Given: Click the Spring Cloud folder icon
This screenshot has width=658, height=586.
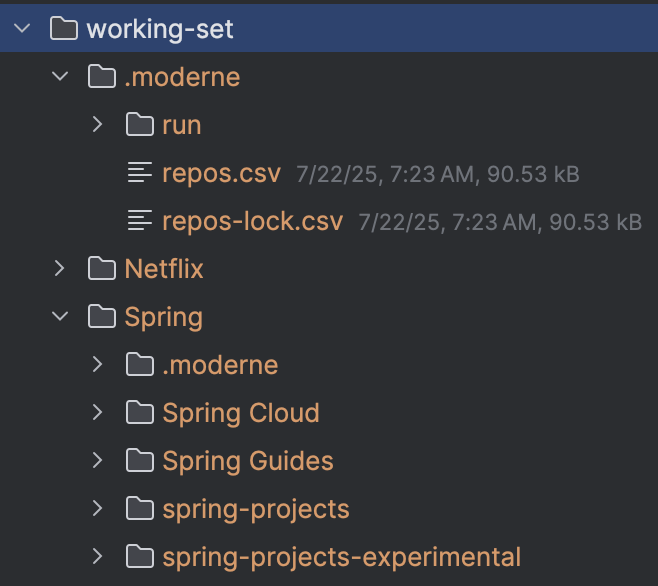Looking at the screenshot, I should click(x=140, y=412).
